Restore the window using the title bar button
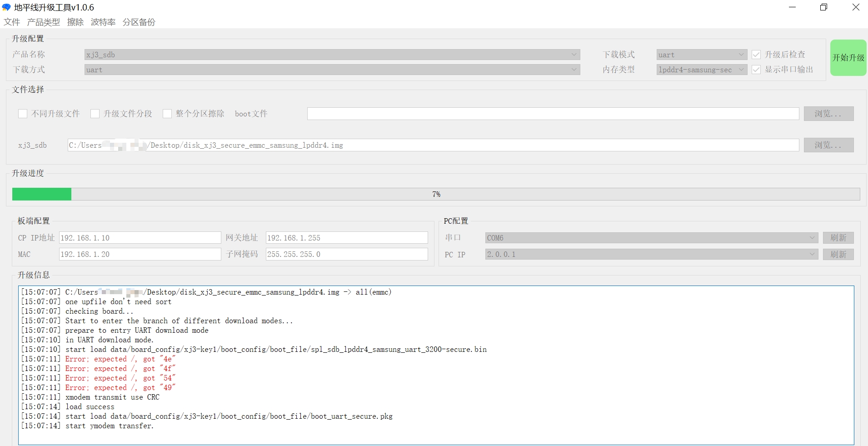868x446 pixels. 823,7
